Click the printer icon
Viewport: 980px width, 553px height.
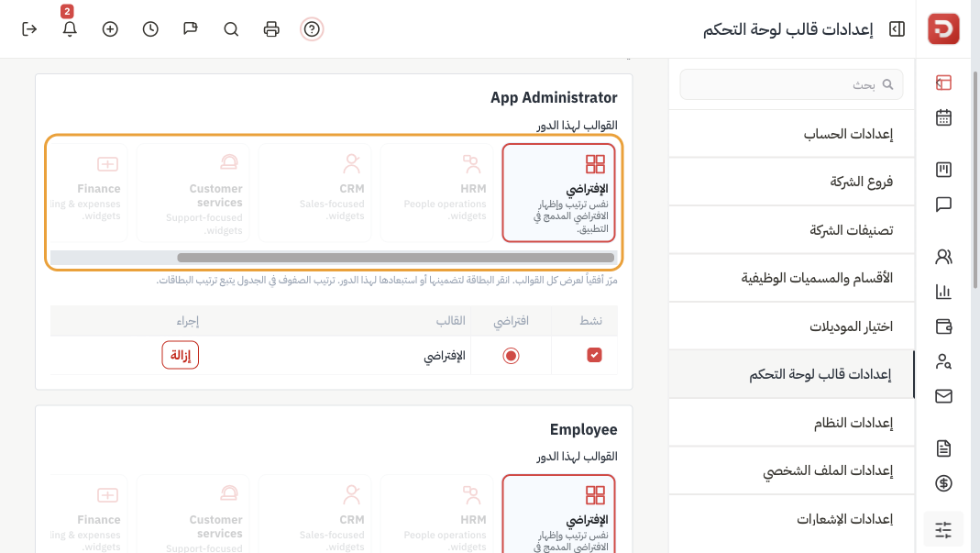point(271,28)
